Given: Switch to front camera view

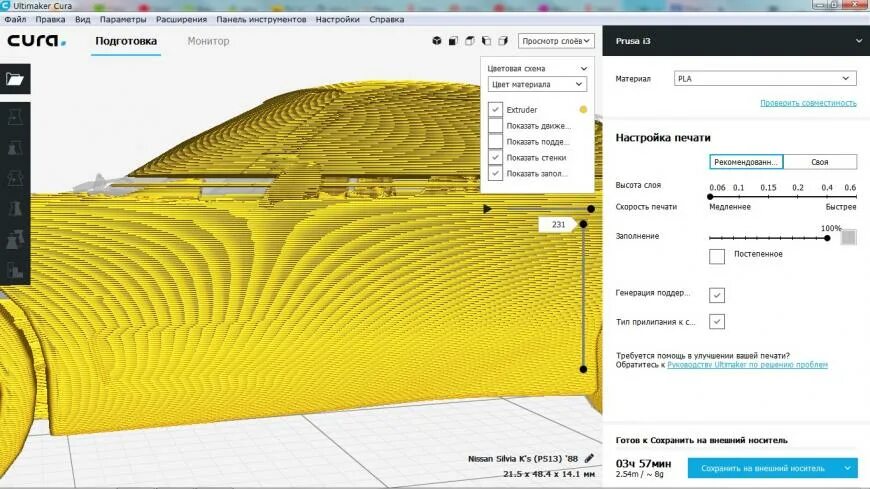Looking at the screenshot, I should point(453,41).
